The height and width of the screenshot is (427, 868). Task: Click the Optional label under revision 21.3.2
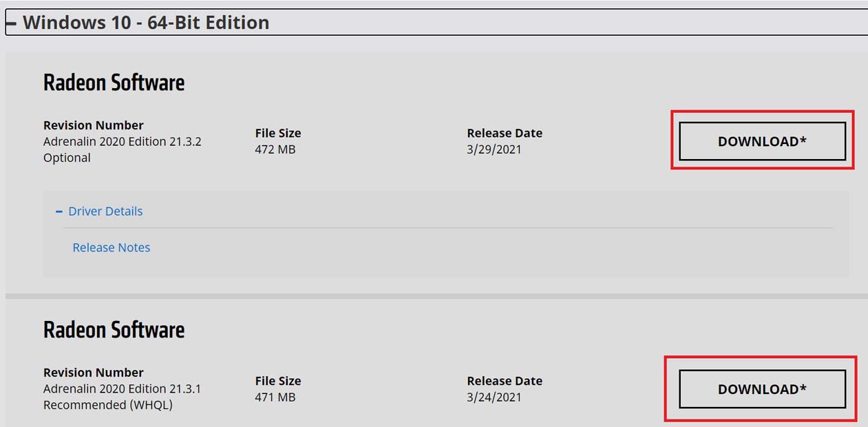tap(67, 158)
